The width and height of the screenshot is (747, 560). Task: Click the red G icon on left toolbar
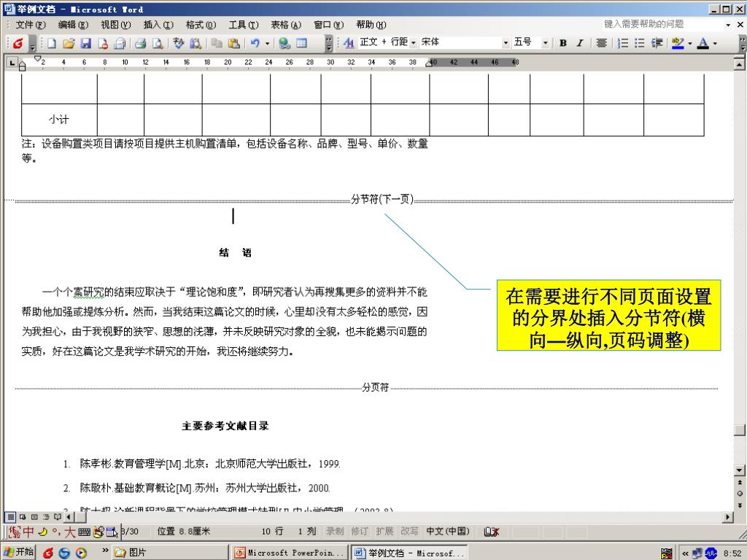[x=18, y=43]
